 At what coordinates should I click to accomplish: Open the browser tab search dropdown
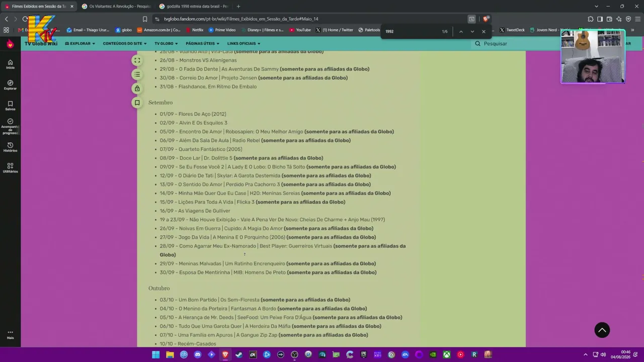pyautogui.click(x=596, y=7)
